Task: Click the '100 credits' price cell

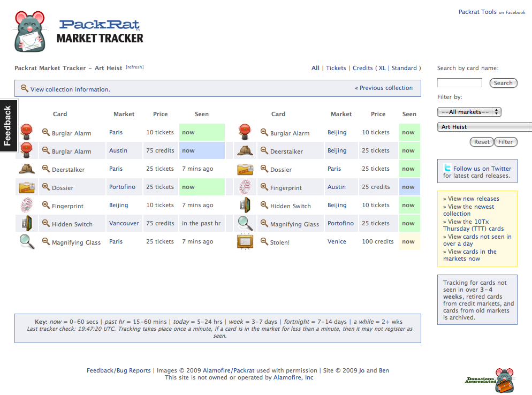Action: [378, 241]
